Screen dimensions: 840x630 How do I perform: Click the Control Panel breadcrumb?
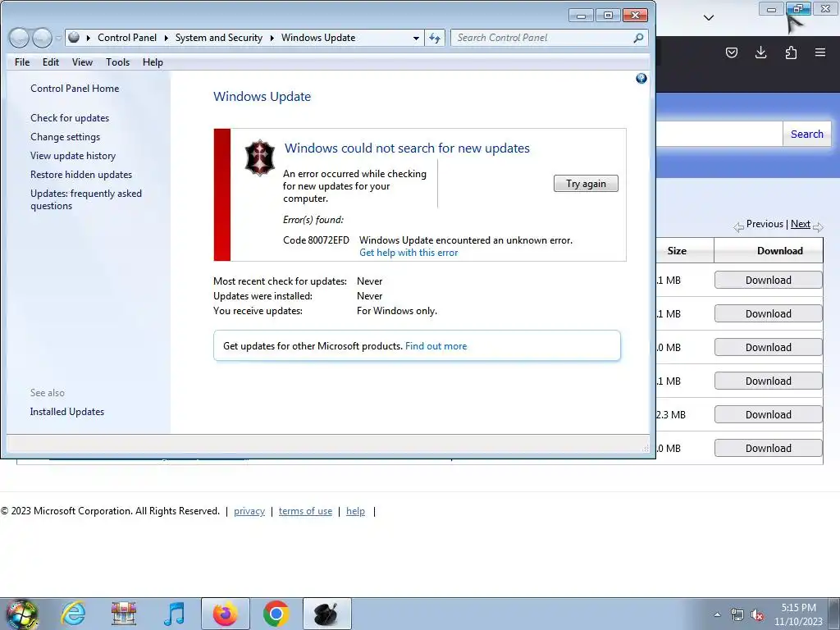pyautogui.click(x=127, y=38)
